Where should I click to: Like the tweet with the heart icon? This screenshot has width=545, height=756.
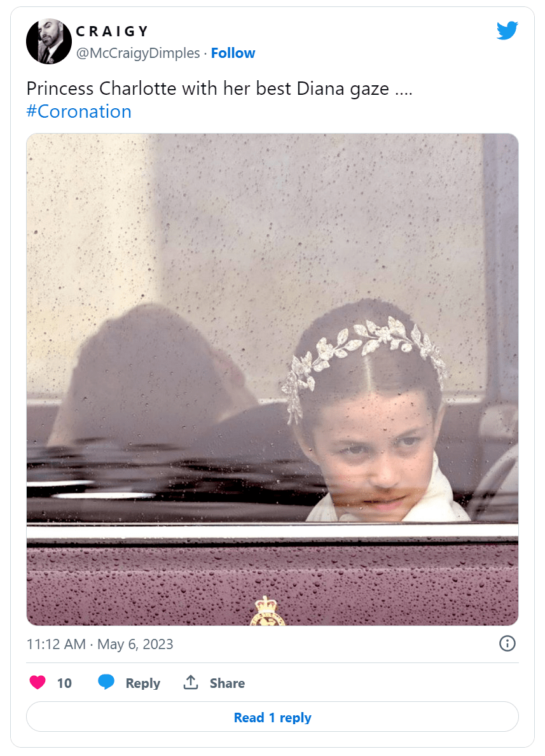point(38,682)
